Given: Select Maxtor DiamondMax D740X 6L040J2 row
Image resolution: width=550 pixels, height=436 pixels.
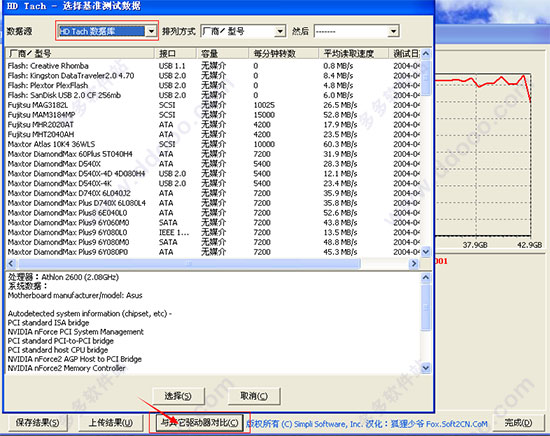Looking at the screenshot, I should pos(213,193).
